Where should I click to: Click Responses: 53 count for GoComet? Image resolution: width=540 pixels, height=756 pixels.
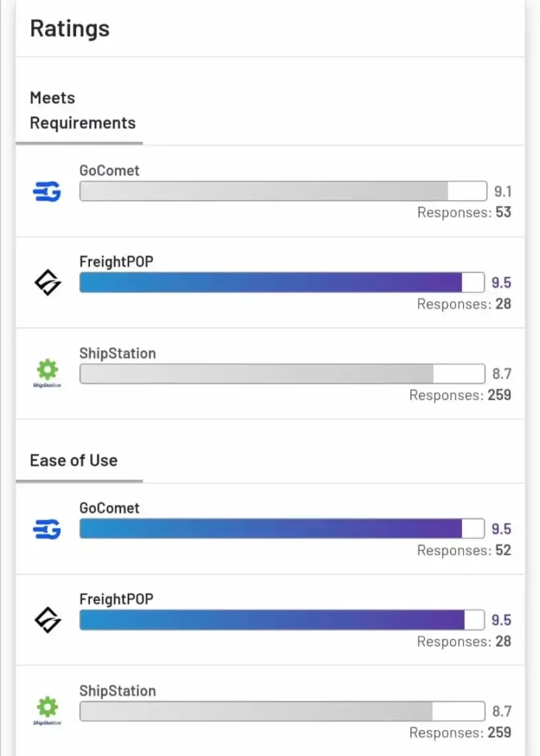coord(464,212)
